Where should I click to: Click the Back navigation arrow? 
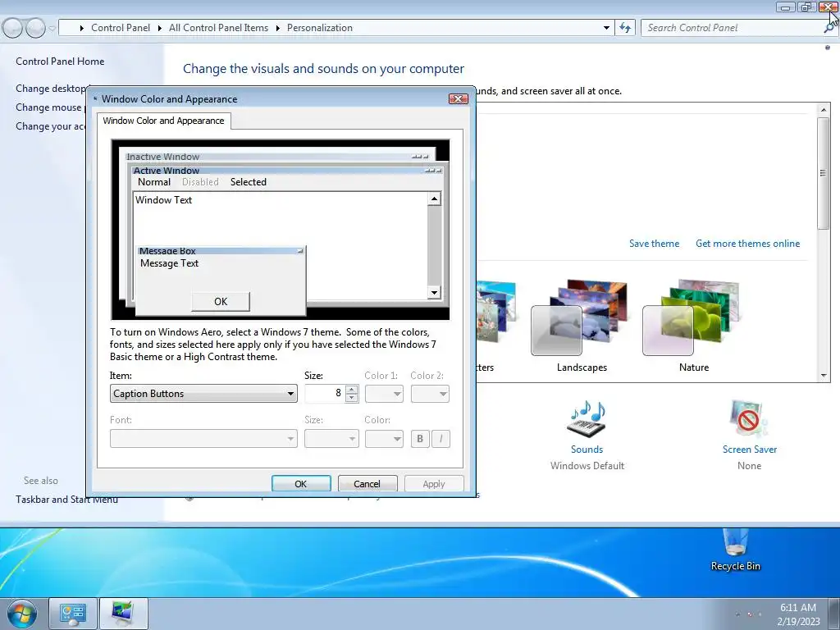pyautogui.click(x=11, y=28)
